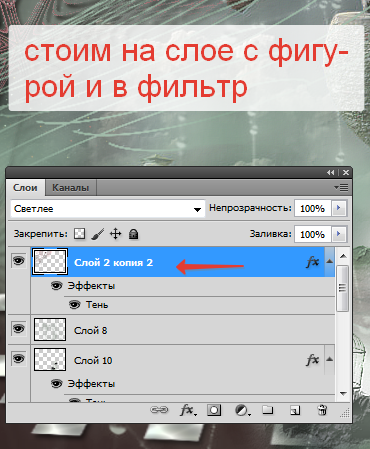Open the Непрозрачность slider arrow
Image resolution: width=370 pixels, height=449 pixels.
pyautogui.click(x=339, y=208)
